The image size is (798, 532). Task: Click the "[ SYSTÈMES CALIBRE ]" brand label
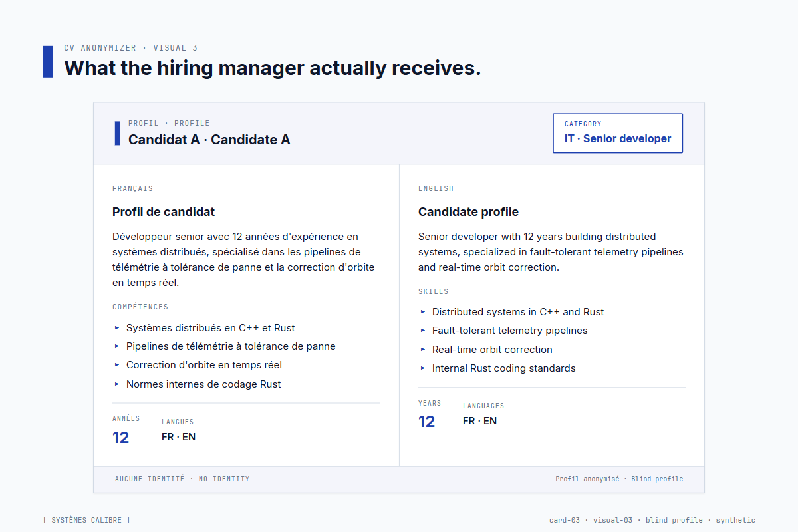pos(86,520)
